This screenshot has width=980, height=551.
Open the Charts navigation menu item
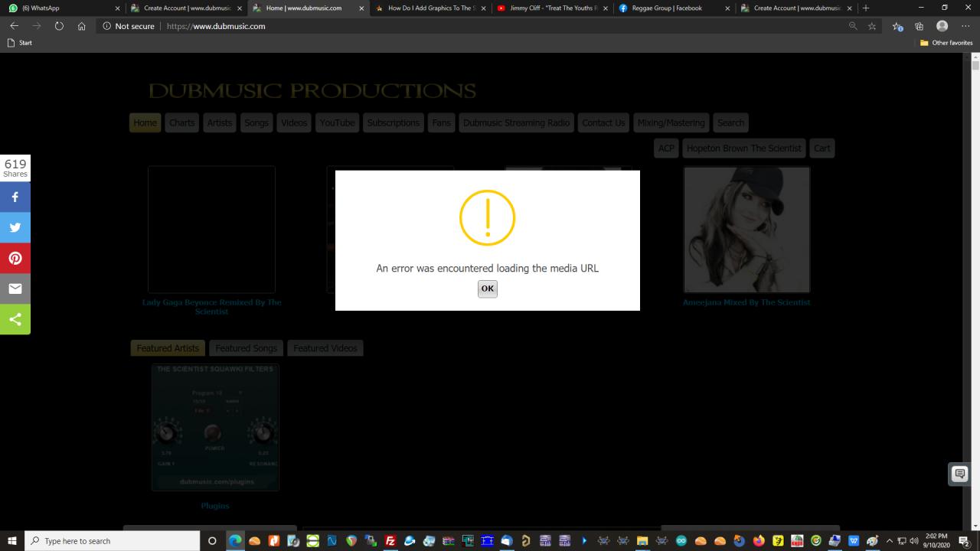point(181,122)
